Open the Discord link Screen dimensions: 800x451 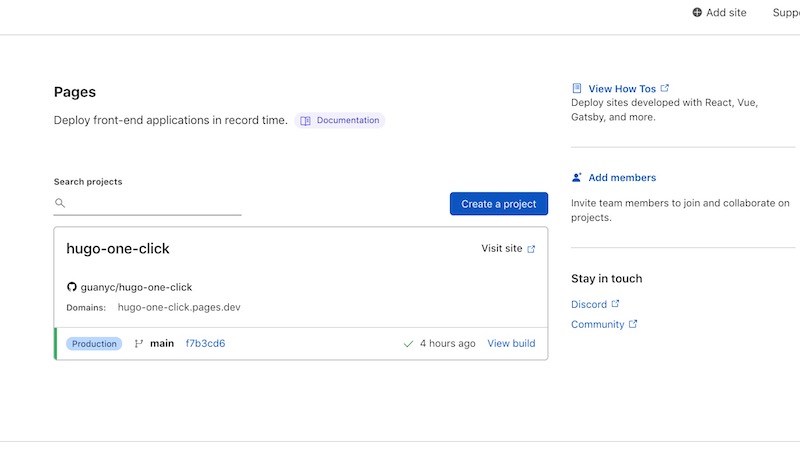pos(589,305)
